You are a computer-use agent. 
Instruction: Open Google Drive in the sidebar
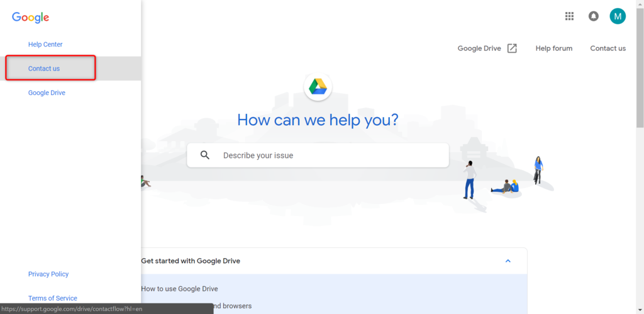[47, 93]
